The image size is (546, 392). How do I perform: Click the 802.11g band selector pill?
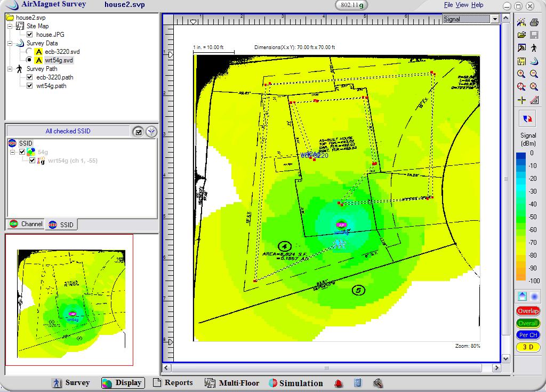[351, 5]
